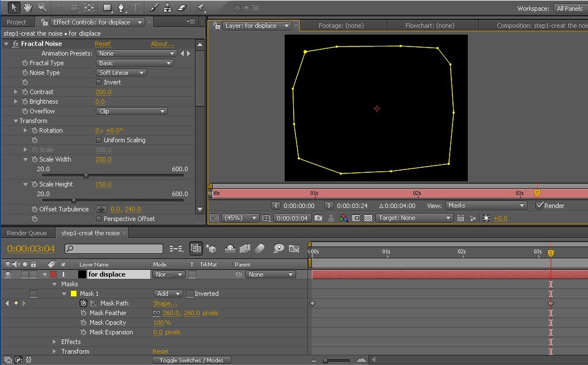This screenshot has width=588, height=365.
Task: Switch to the Flowchart (none) tab
Action: point(430,26)
